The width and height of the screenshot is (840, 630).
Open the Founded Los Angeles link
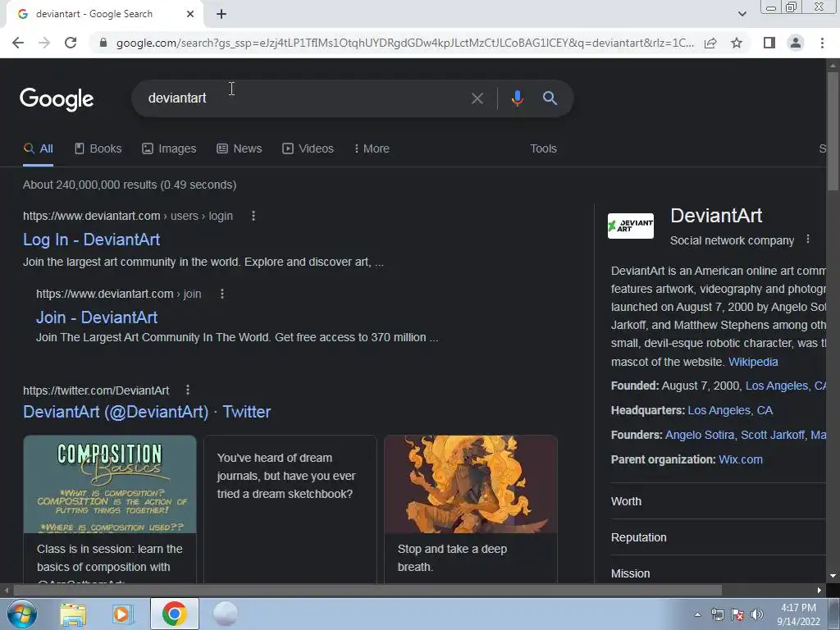click(785, 386)
